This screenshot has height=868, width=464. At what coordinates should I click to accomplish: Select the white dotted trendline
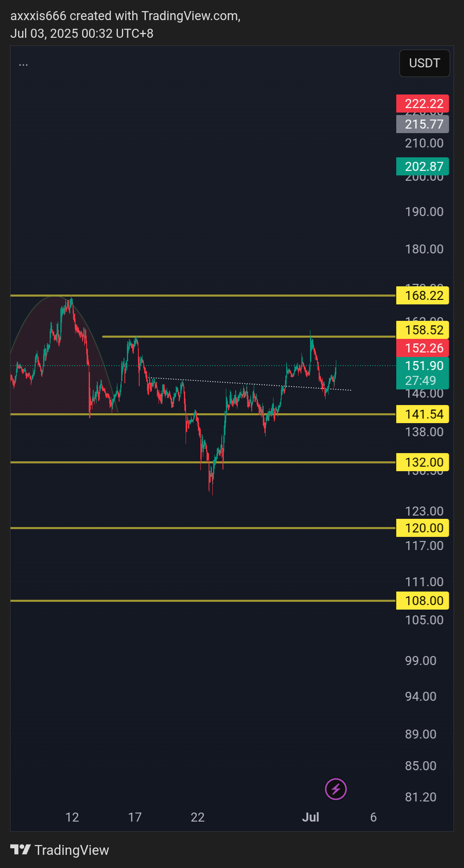point(250,384)
